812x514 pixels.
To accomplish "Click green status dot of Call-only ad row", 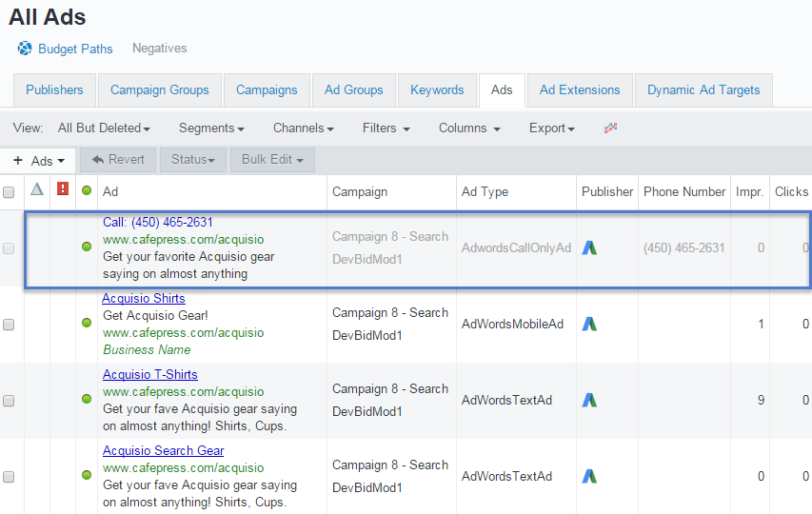I will coord(87,247).
